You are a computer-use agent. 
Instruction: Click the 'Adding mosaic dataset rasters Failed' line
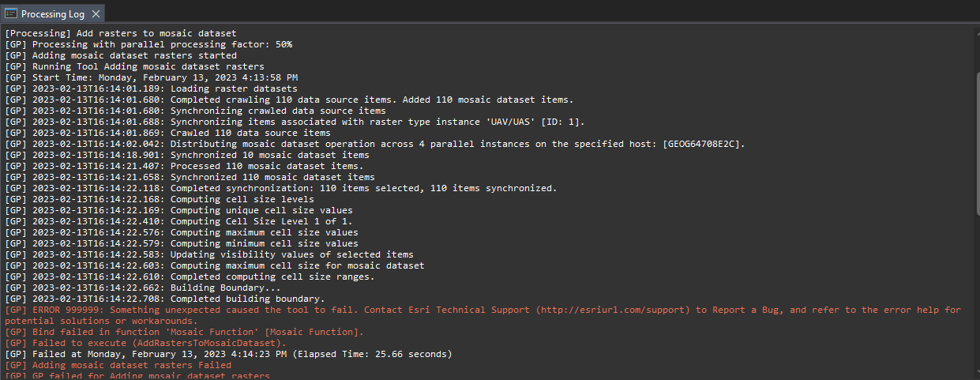coord(118,366)
